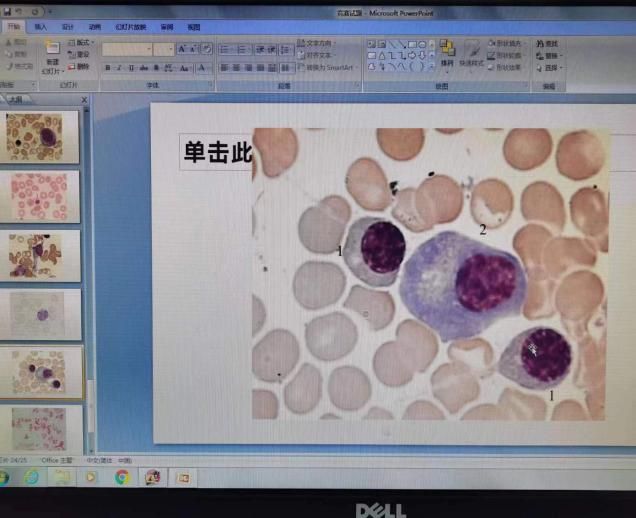Viewport: 636px width, 518px height.
Task: Open the font color picker
Action: click(x=203, y=68)
